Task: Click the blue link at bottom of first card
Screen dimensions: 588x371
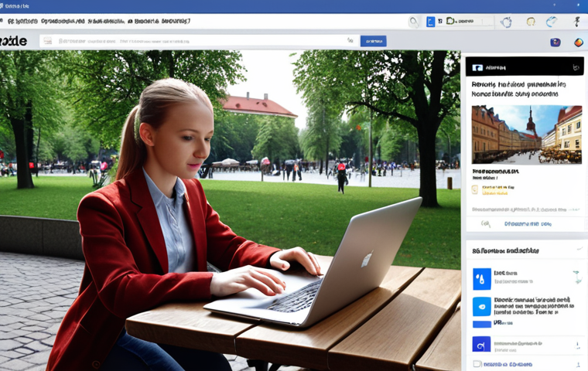Action: coord(528,224)
